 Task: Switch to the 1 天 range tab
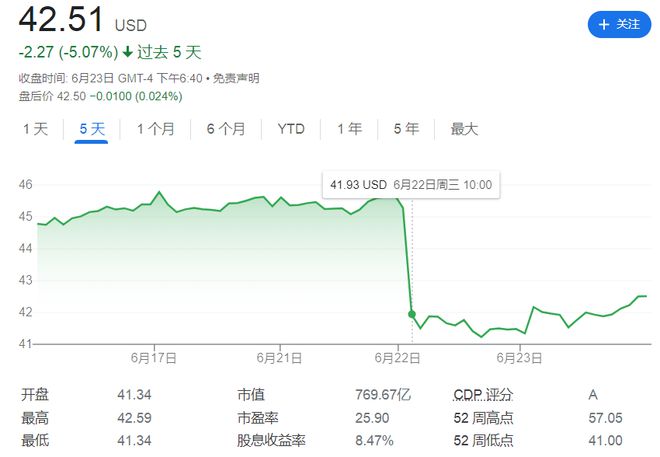coord(36,129)
